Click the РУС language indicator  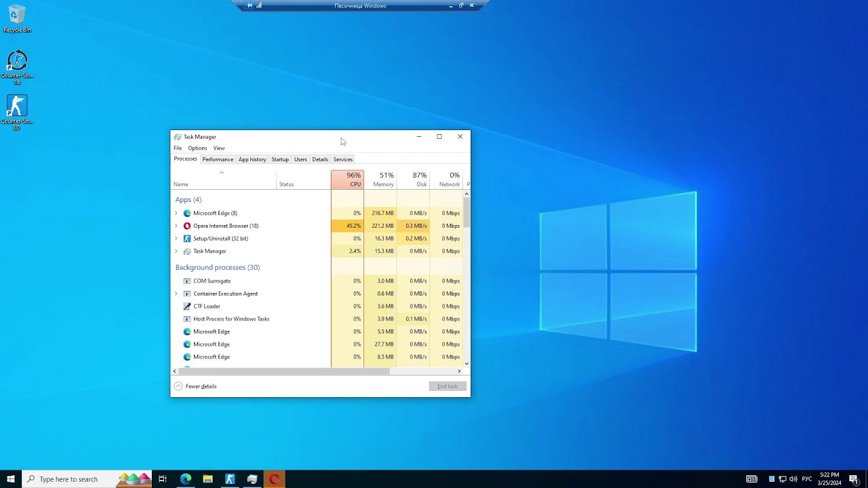(807, 479)
